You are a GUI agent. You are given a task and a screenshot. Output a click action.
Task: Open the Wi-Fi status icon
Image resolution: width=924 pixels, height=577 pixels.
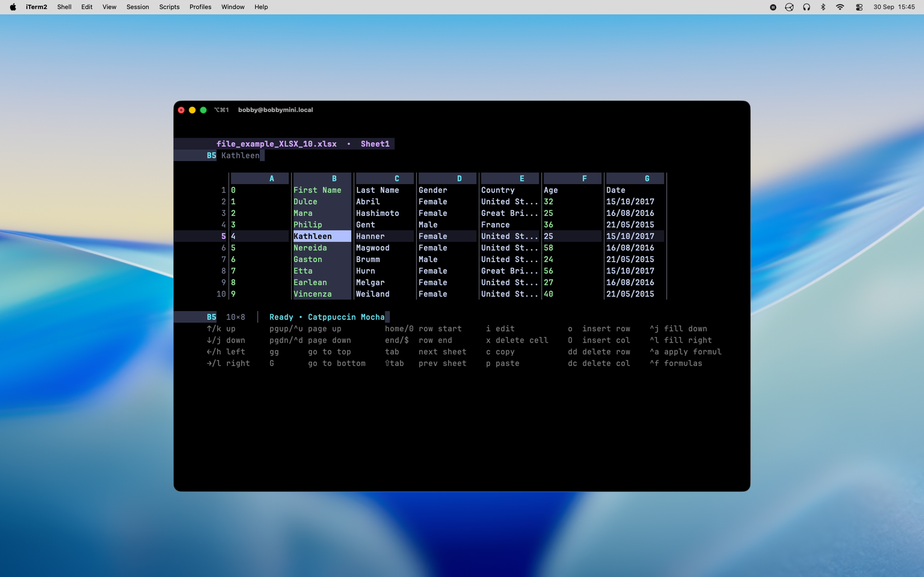(x=839, y=7)
